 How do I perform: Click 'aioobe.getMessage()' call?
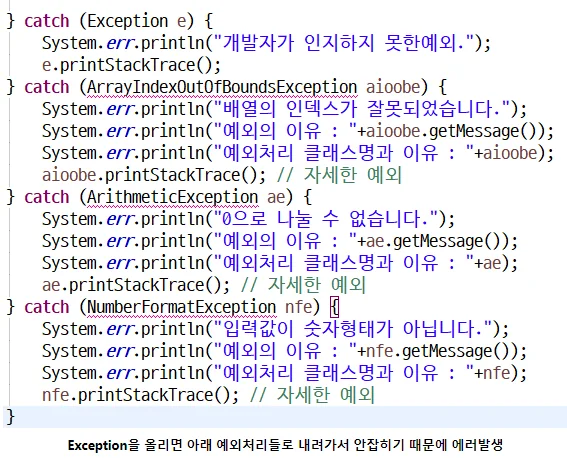click(x=455, y=131)
